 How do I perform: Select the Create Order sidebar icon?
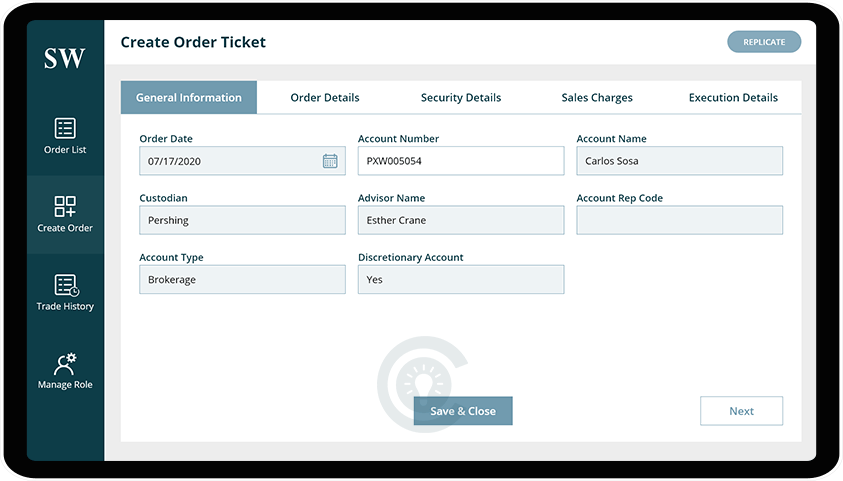(x=65, y=206)
